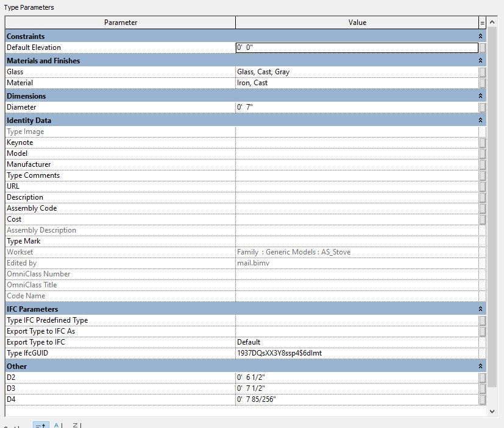Click the Parameter column header

121,23
